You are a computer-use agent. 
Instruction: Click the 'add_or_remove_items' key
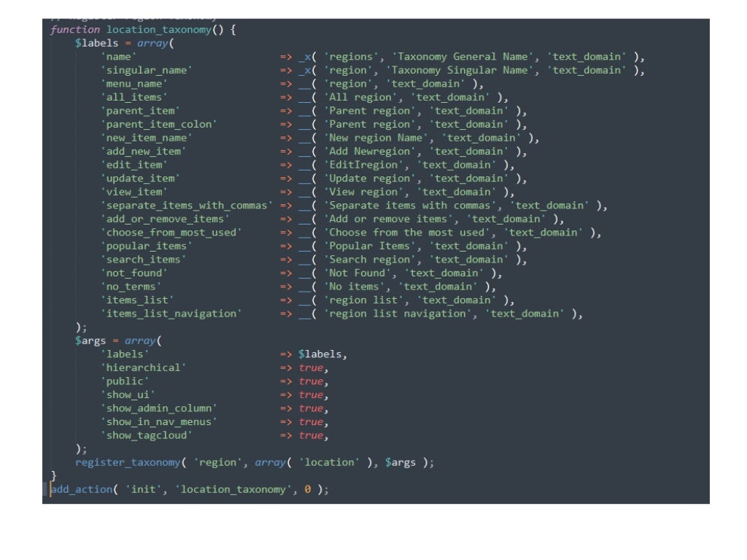click(x=165, y=219)
